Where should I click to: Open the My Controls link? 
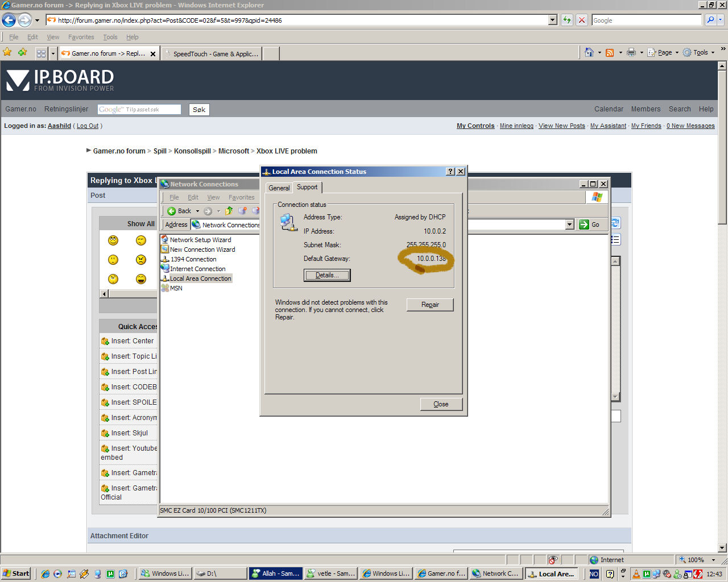coord(475,126)
